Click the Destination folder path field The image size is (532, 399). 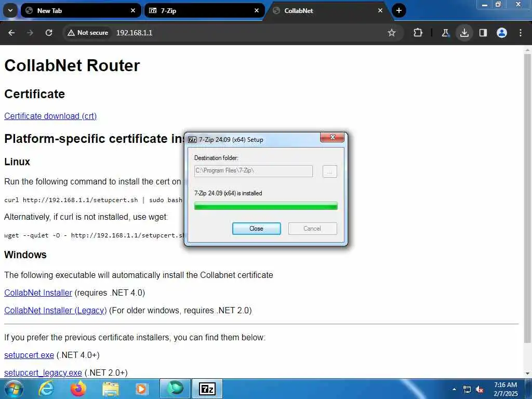click(254, 171)
